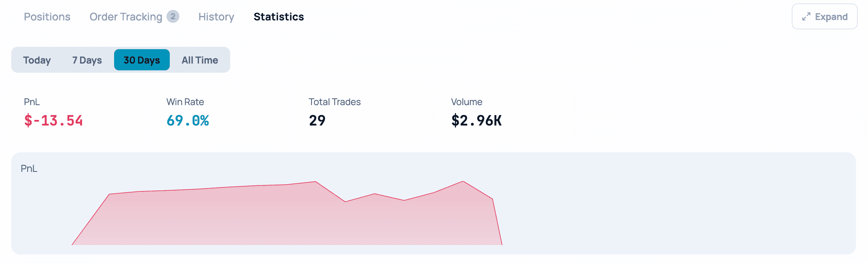This screenshot has height=263, width=868.
Task: Click the Order Tracking count badge
Action: tap(173, 16)
